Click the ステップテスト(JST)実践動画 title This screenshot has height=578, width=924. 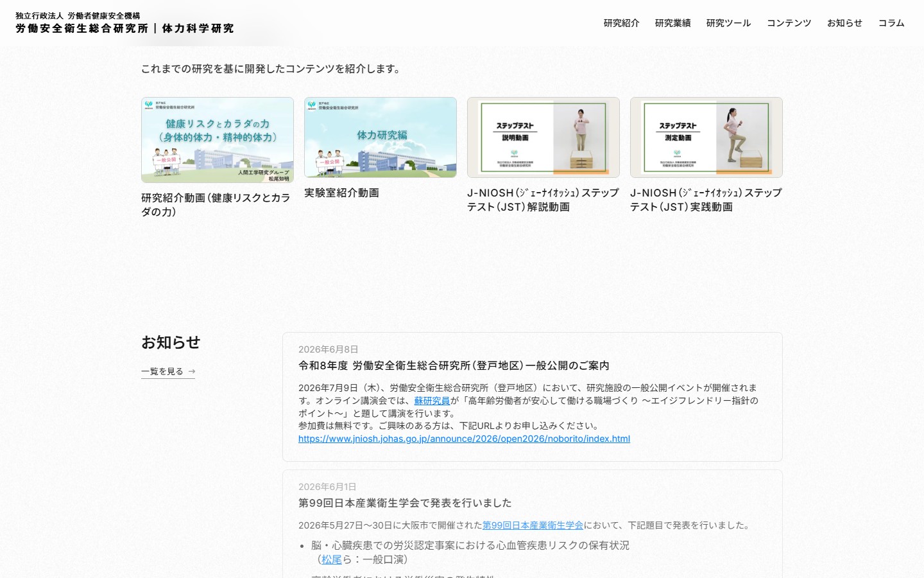coord(706,200)
